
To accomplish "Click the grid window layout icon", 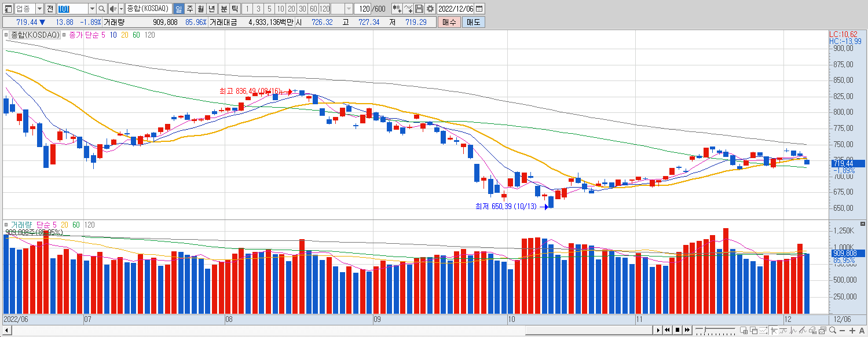I will (744, 331).
